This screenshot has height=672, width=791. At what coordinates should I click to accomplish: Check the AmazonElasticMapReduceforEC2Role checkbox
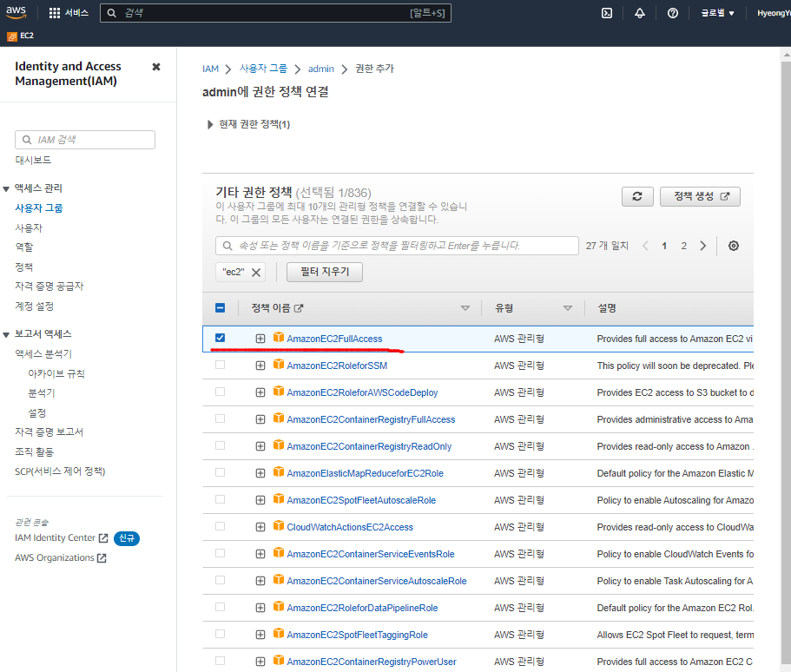pyautogui.click(x=220, y=472)
